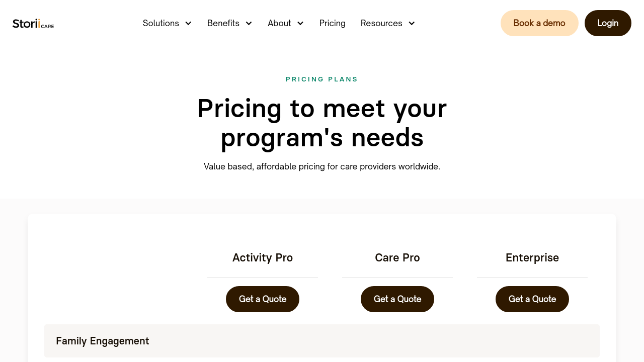Select the Activity Pro plan heading
Image resolution: width=644 pixels, height=362 pixels.
263,258
